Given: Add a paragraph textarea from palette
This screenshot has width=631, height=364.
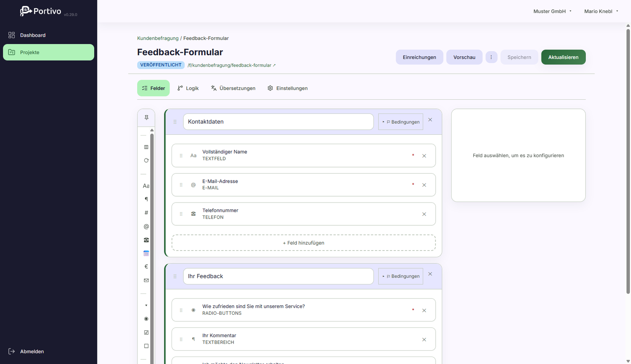Looking at the screenshot, I should (x=146, y=199).
